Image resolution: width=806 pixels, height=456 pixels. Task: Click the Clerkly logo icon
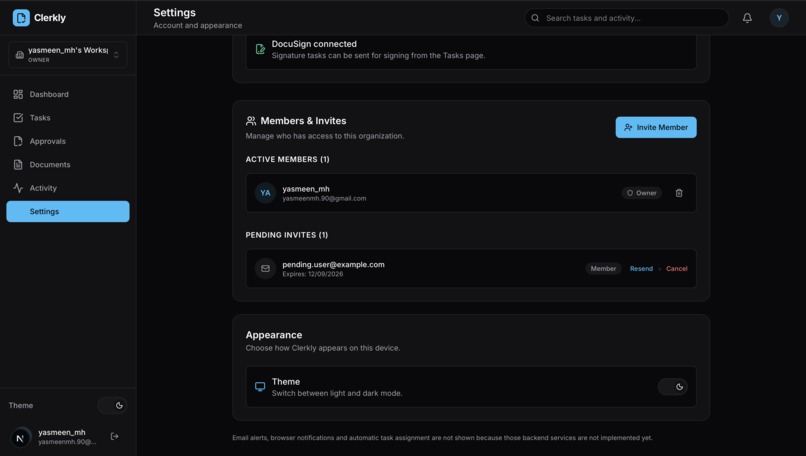21,17
